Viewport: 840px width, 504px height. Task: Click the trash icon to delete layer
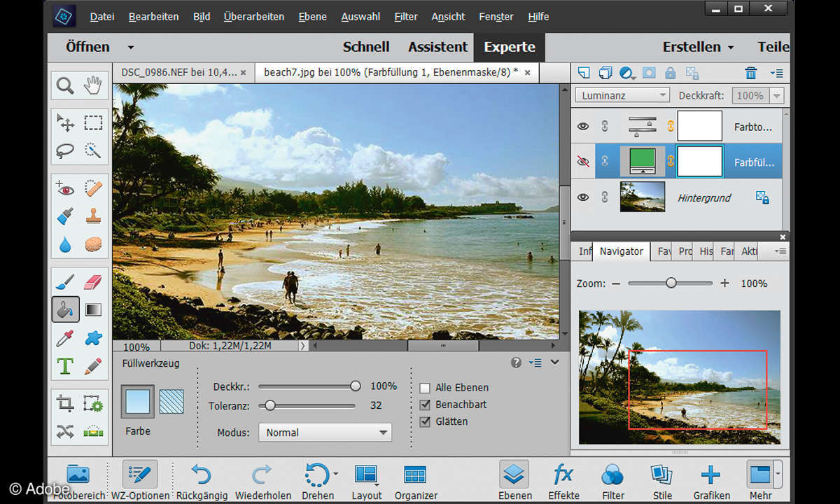(x=750, y=73)
